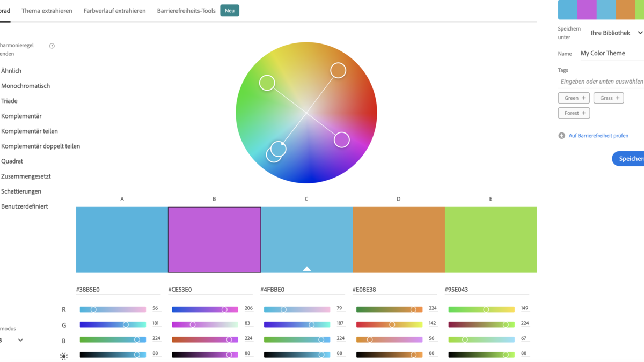This screenshot has width=644, height=362.
Task: Click the brightness sun icon left of sliders
Action: 64,356
